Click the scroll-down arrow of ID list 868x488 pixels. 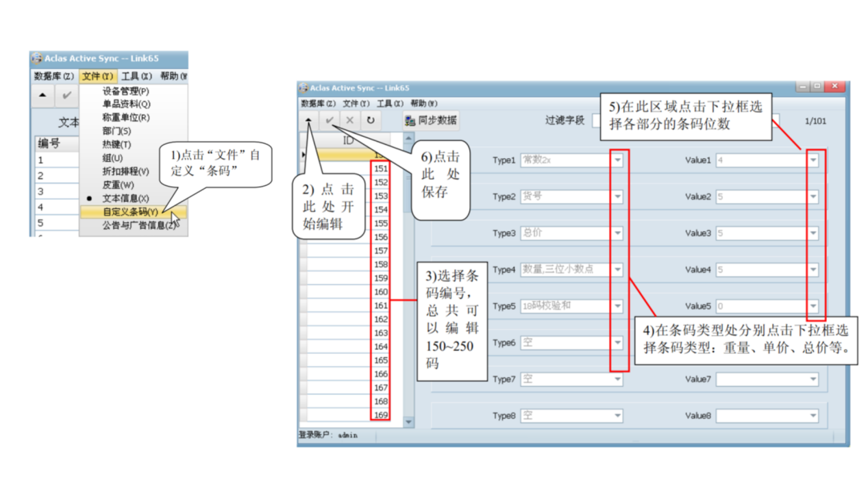pos(409,422)
